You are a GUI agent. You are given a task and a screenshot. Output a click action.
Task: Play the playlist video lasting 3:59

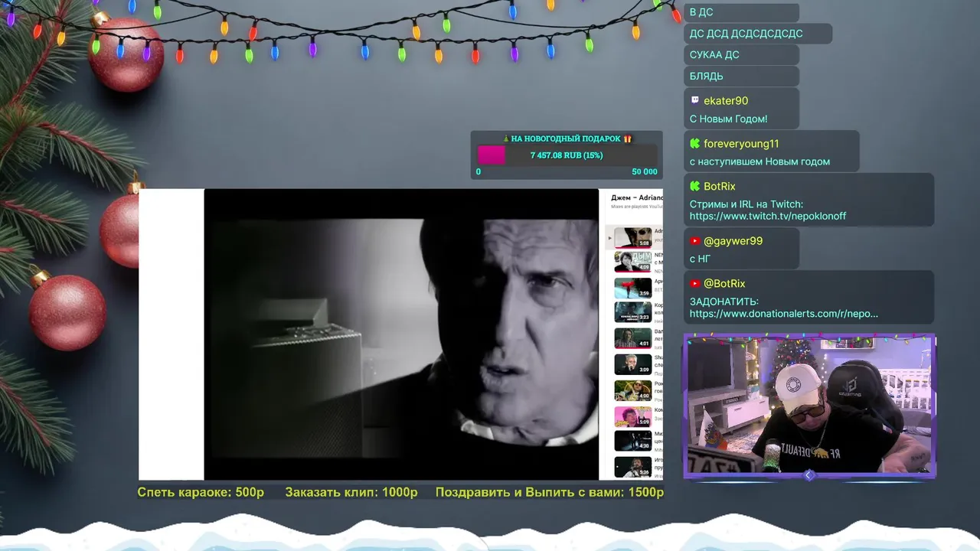(633, 288)
